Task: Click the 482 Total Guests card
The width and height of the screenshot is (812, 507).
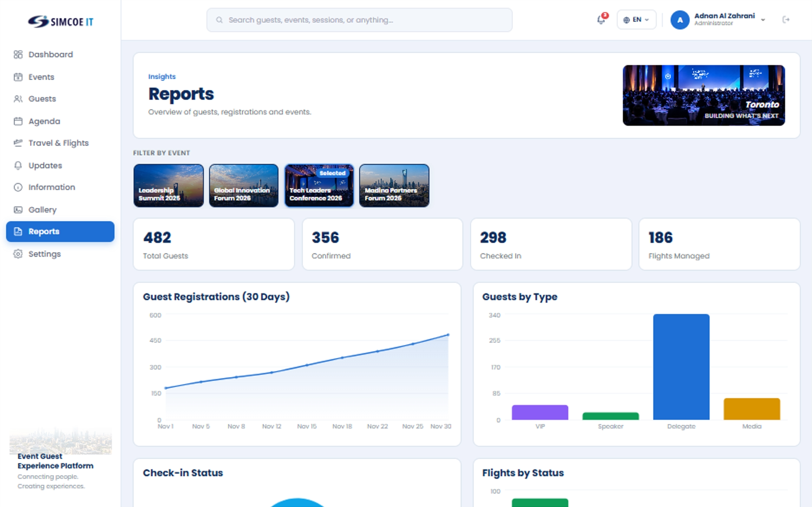Action: pos(214,244)
